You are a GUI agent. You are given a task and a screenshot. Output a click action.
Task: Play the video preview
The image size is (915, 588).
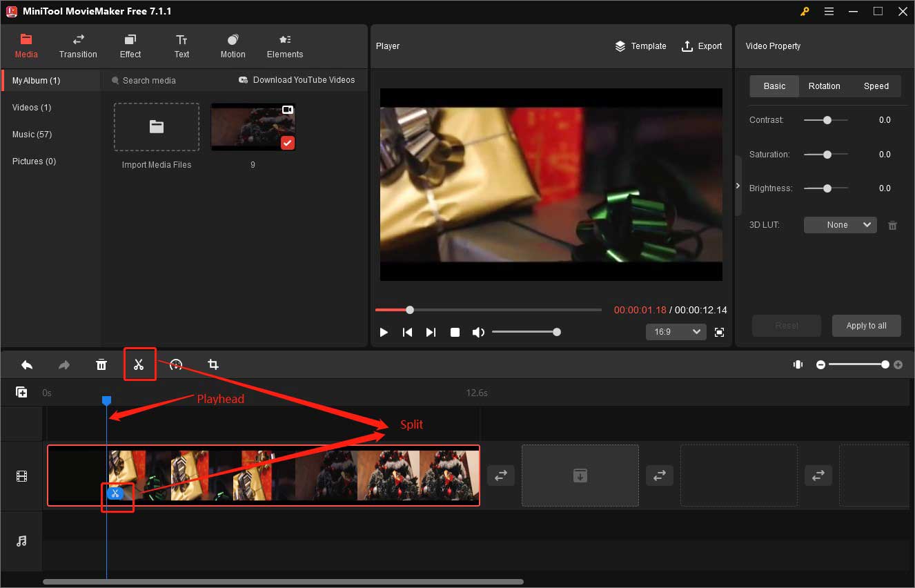[x=384, y=332]
